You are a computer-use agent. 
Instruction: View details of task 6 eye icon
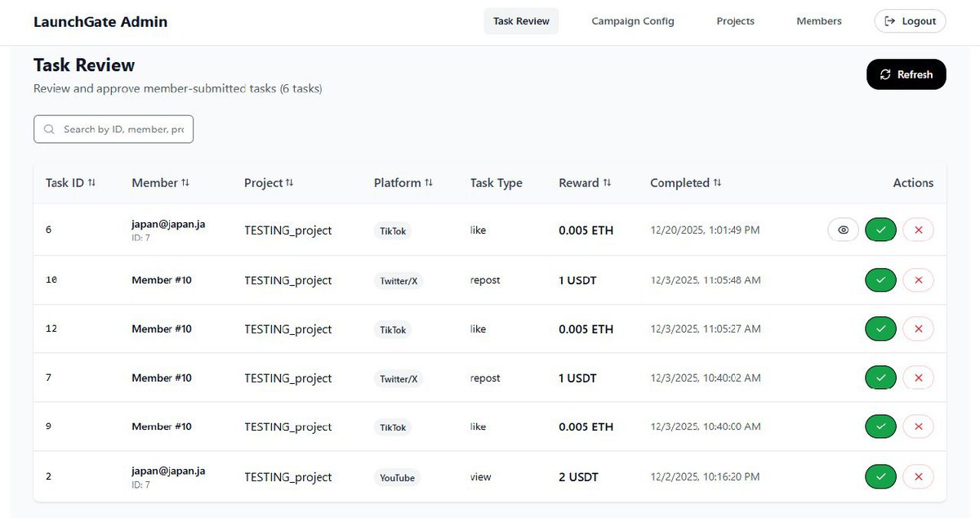(x=843, y=230)
